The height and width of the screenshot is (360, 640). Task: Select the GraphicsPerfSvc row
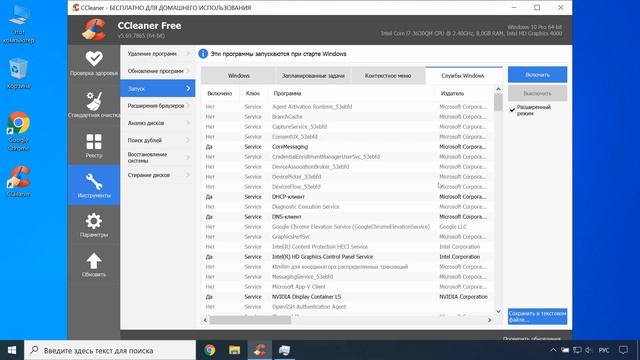point(347,237)
